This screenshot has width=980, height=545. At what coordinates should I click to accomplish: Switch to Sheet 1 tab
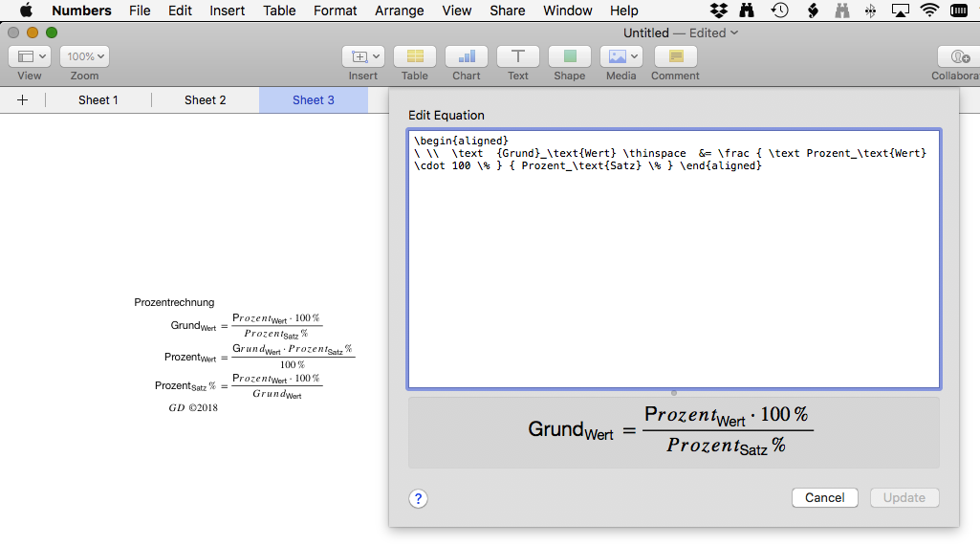tap(98, 100)
